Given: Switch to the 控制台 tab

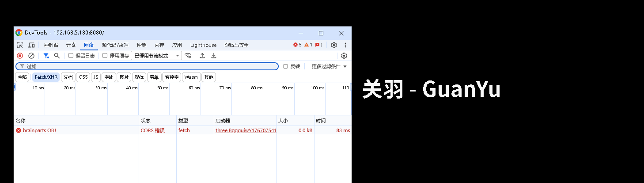Looking at the screenshot, I should coord(51,45).
